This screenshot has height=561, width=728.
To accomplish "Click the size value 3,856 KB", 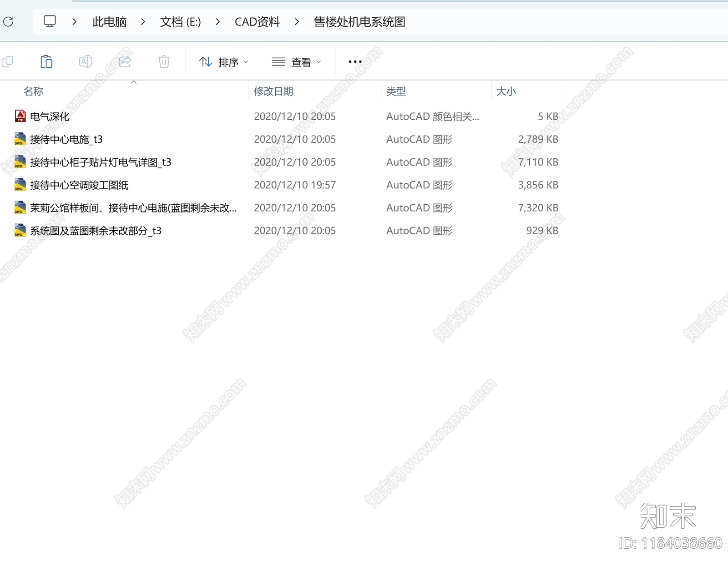I will [x=538, y=185].
